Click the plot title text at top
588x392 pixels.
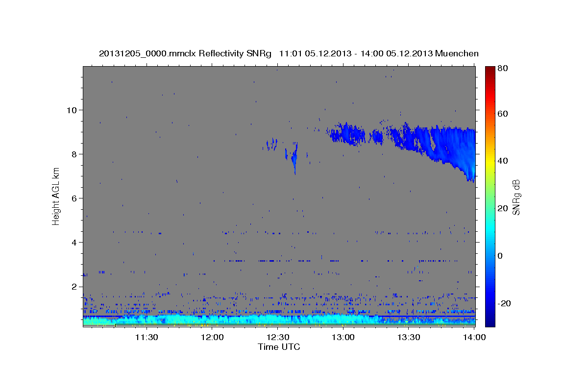[289, 53]
